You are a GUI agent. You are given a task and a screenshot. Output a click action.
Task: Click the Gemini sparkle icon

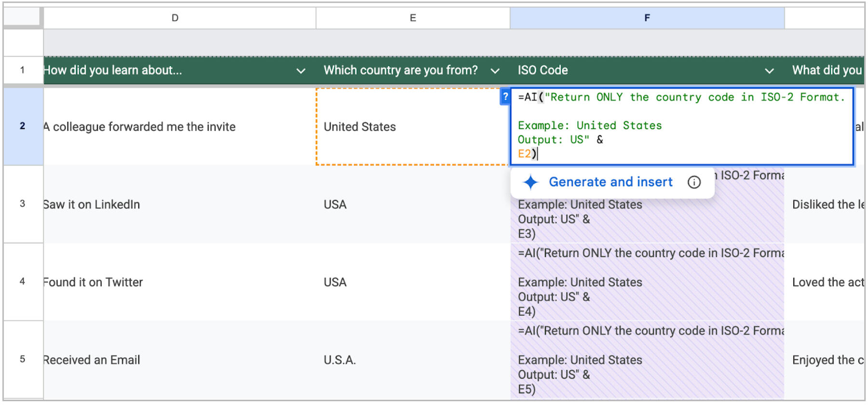pos(530,182)
